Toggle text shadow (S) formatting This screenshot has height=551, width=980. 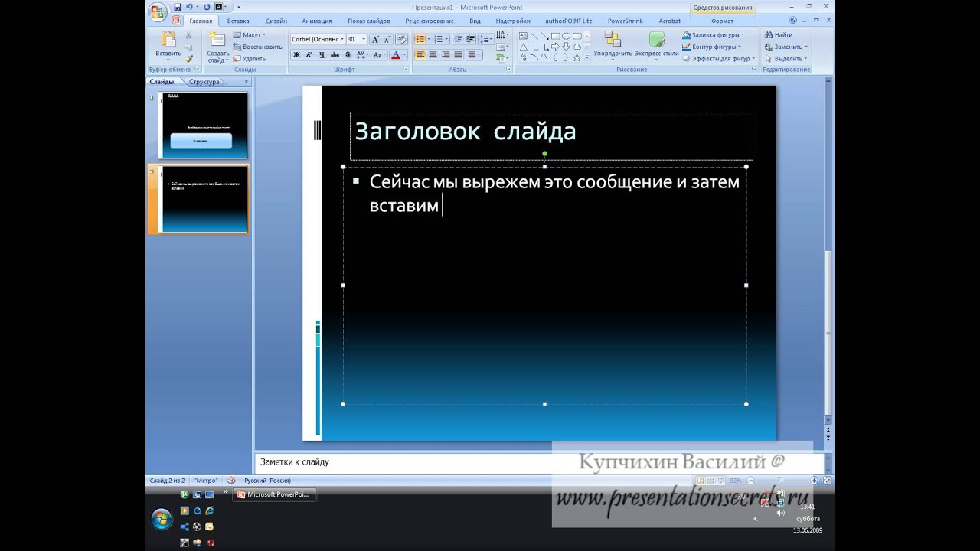click(348, 55)
